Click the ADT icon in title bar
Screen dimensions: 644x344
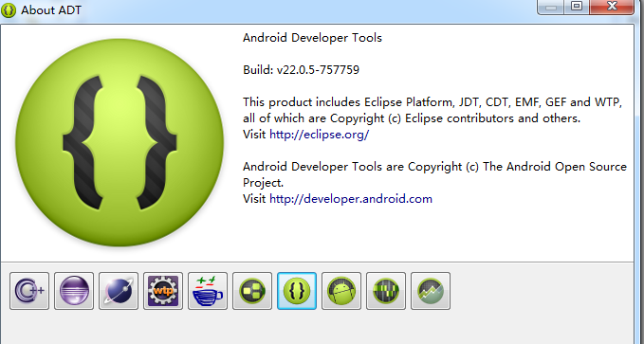point(9,9)
